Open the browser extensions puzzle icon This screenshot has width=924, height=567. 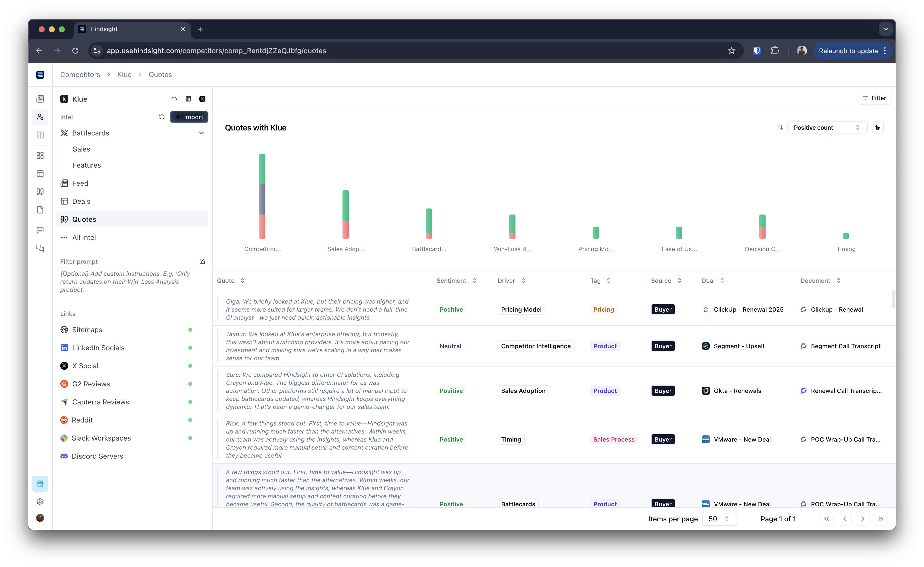[x=775, y=51]
